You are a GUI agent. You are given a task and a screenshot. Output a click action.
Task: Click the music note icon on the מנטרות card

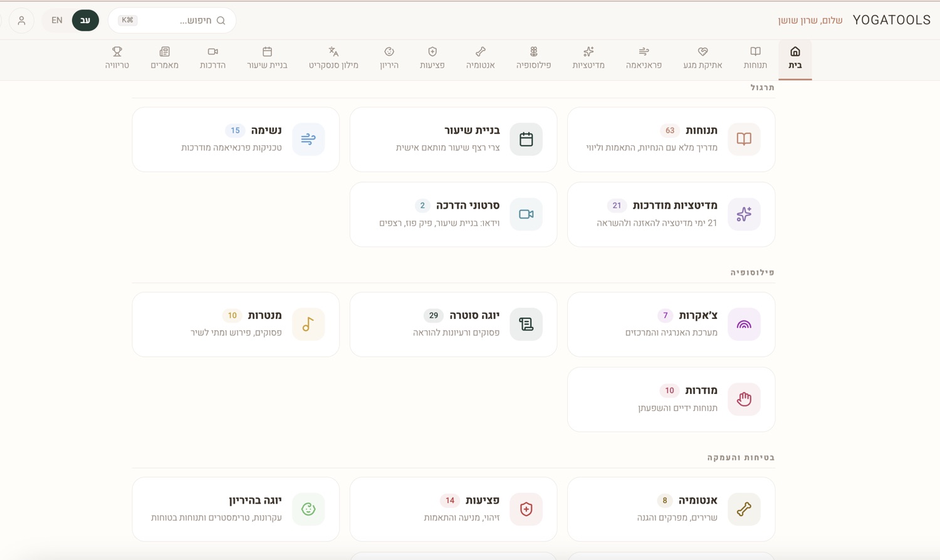pyautogui.click(x=308, y=324)
